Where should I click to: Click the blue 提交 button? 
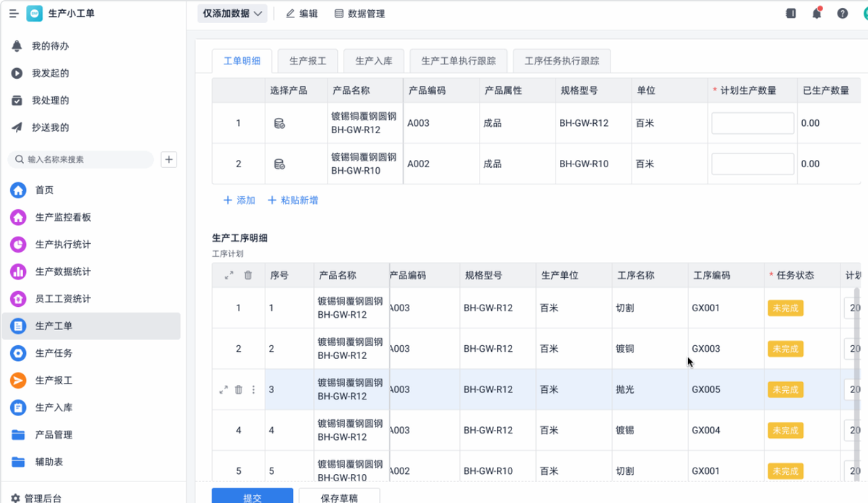click(252, 496)
